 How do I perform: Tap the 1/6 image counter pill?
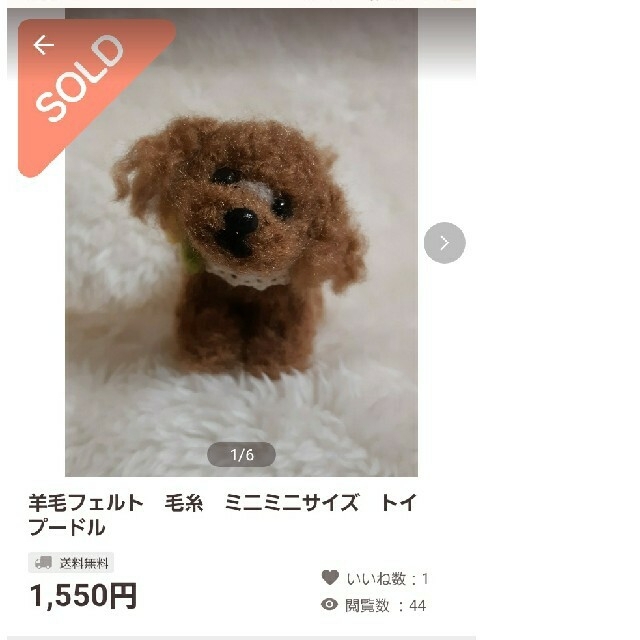[241, 454]
